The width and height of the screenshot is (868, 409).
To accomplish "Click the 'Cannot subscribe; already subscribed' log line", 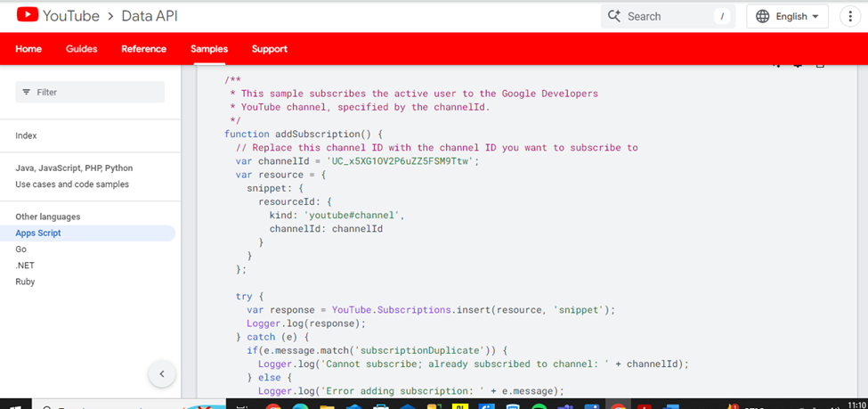I will pos(474,364).
